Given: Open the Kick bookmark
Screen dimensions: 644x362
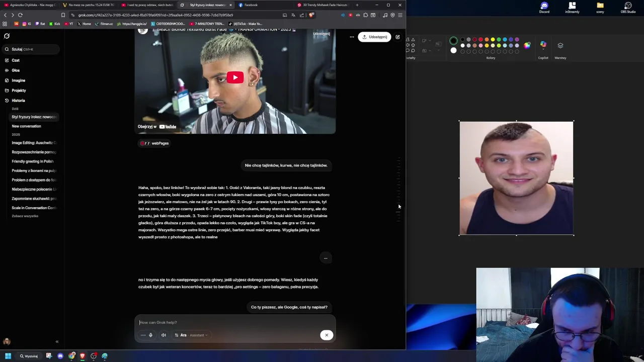Looking at the screenshot, I should [54, 24].
